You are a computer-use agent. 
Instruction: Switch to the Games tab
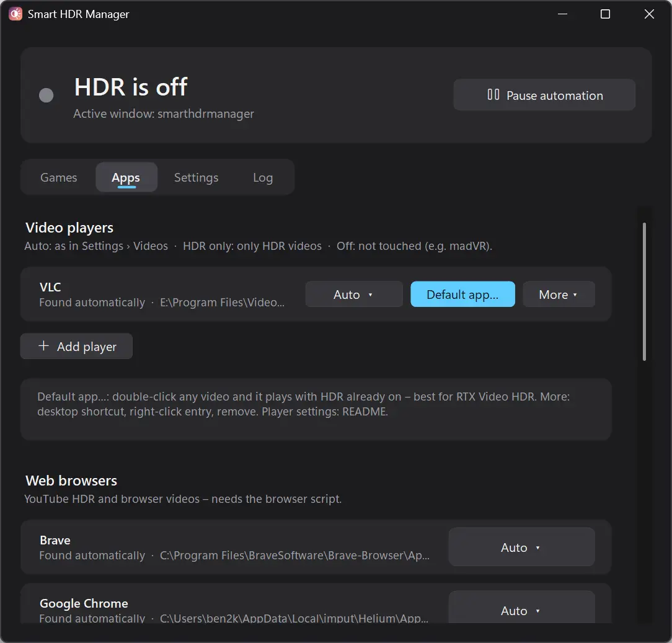59,177
